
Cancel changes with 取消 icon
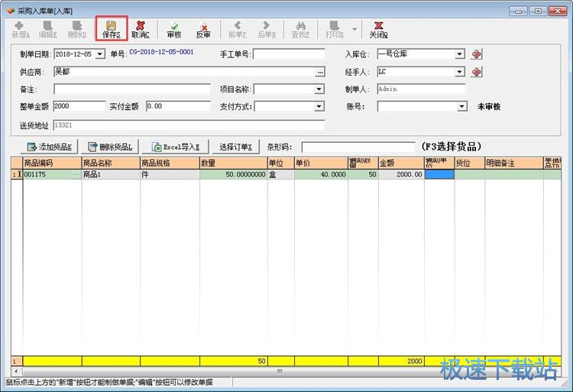click(x=141, y=30)
